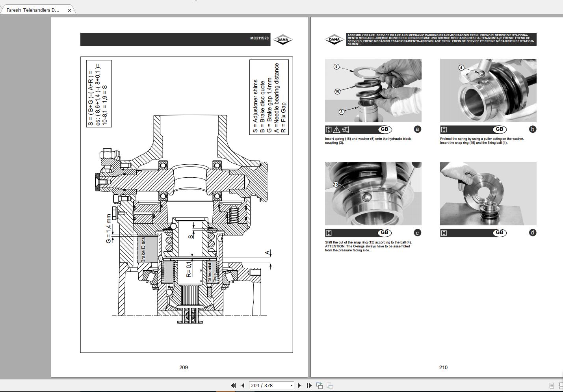This screenshot has height=392, width=563.
Task: Close the Faresin Telehandlers document tab
Action: point(70,10)
